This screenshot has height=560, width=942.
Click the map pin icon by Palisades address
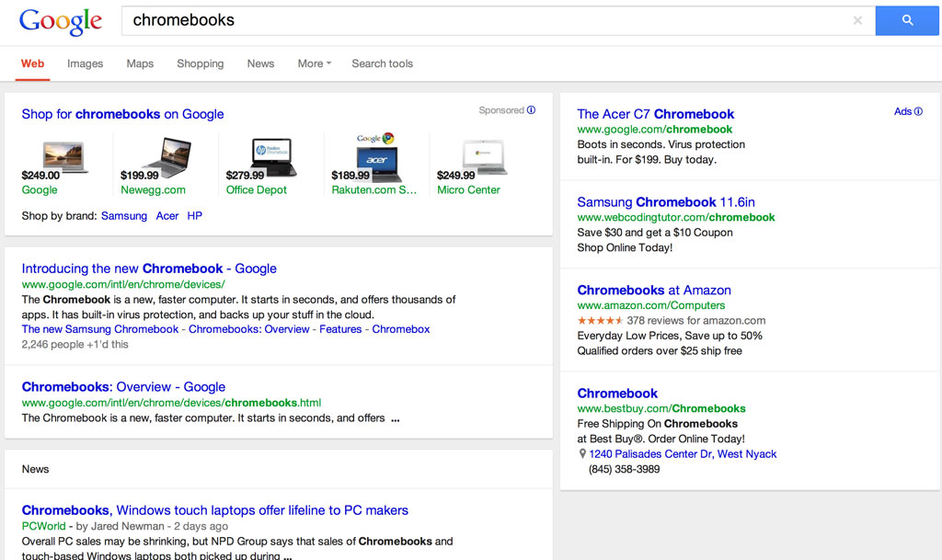tap(582, 453)
